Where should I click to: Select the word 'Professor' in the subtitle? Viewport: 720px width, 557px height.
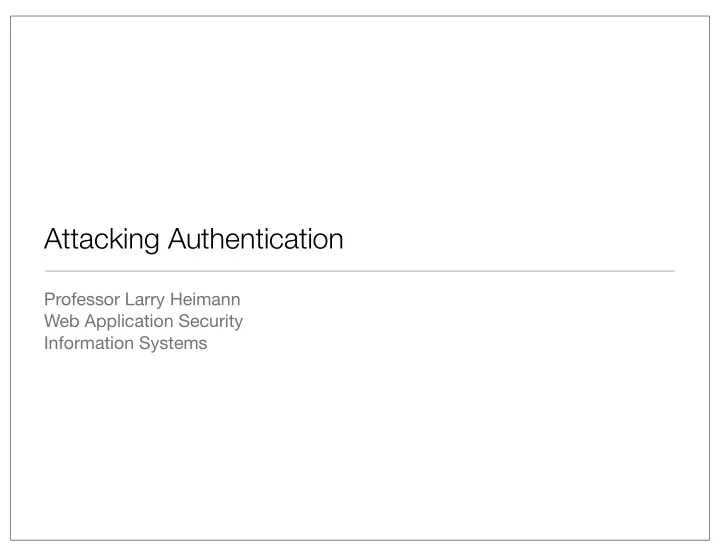[82, 299]
